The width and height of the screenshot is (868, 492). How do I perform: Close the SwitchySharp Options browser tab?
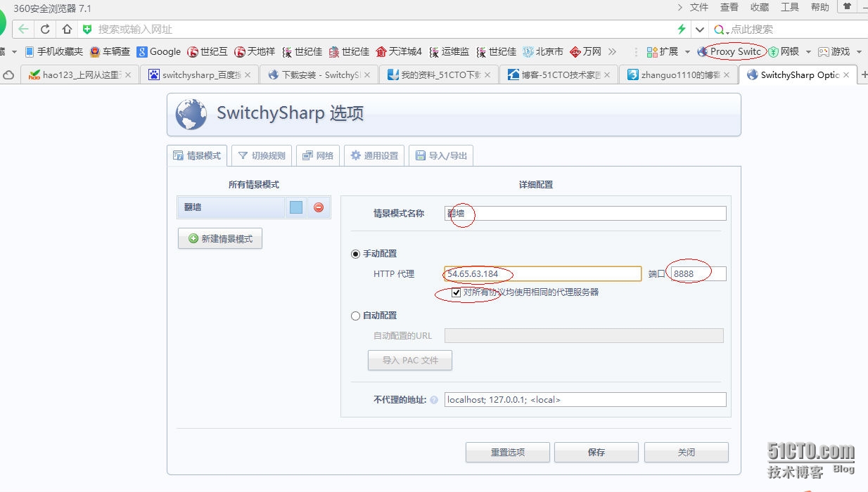point(846,75)
